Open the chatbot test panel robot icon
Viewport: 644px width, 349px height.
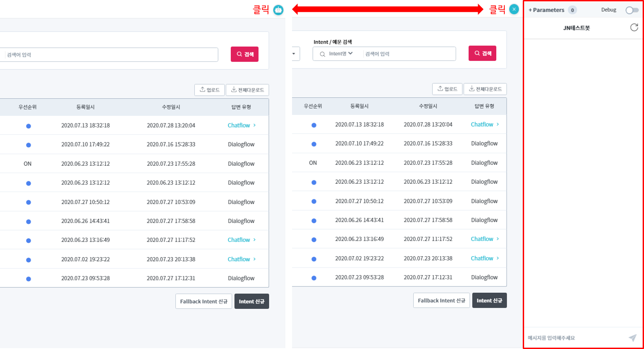coord(279,10)
